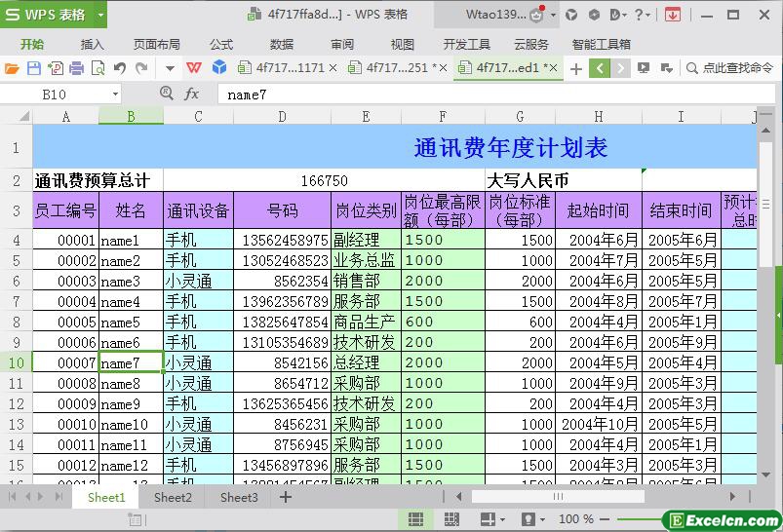Click the Print icon
Screen dimensions: 783x532
coord(76,68)
